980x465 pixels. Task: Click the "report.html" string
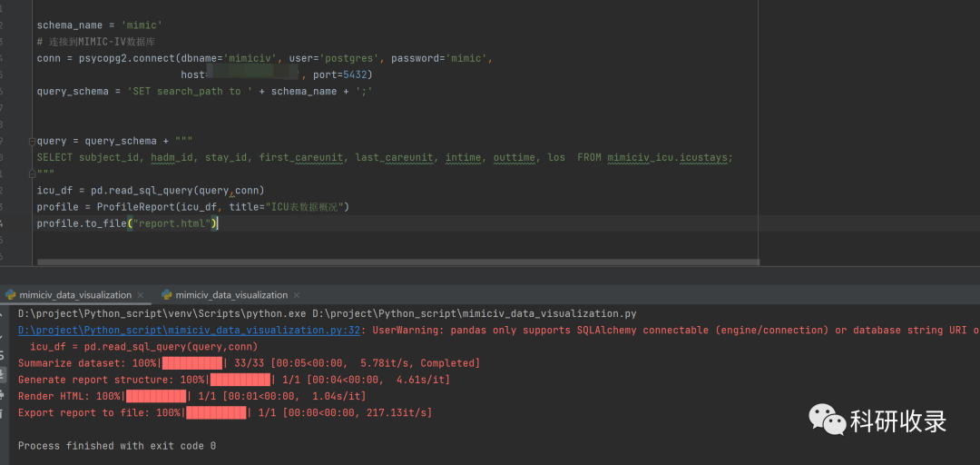171,223
